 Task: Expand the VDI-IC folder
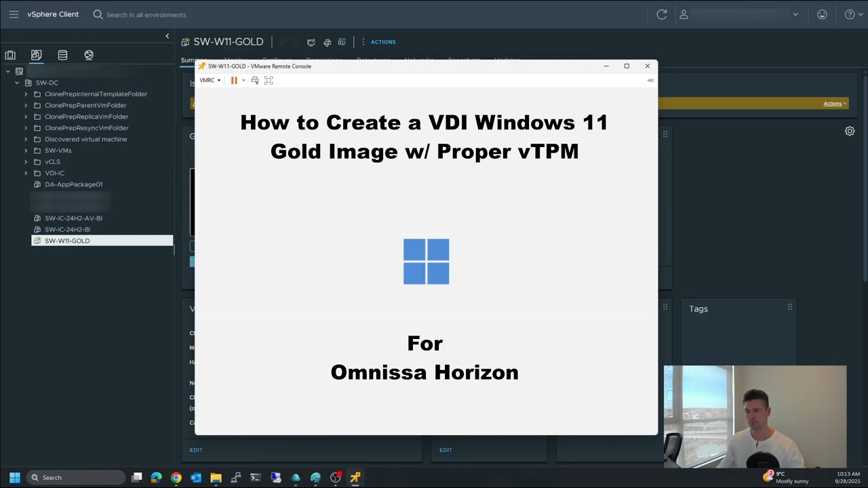pyautogui.click(x=26, y=173)
